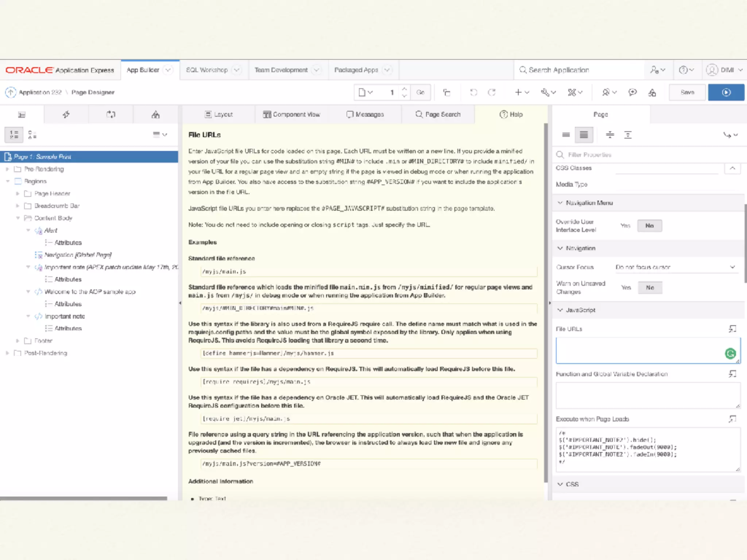Open the SQL Workshop tab
This screenshot has width=747, height=560.
pyautogui.click(x=207, y=70)
